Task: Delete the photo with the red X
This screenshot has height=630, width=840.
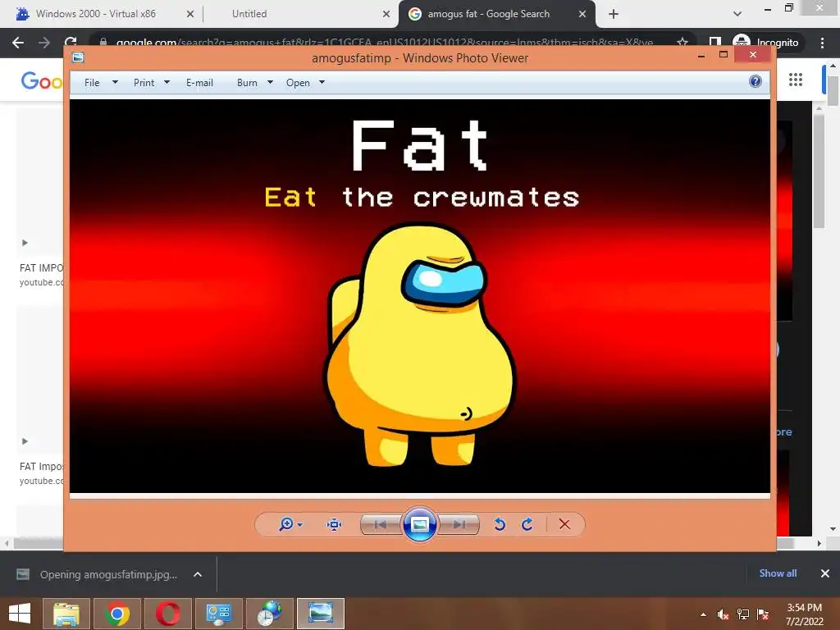Action: tap(564, 524)
